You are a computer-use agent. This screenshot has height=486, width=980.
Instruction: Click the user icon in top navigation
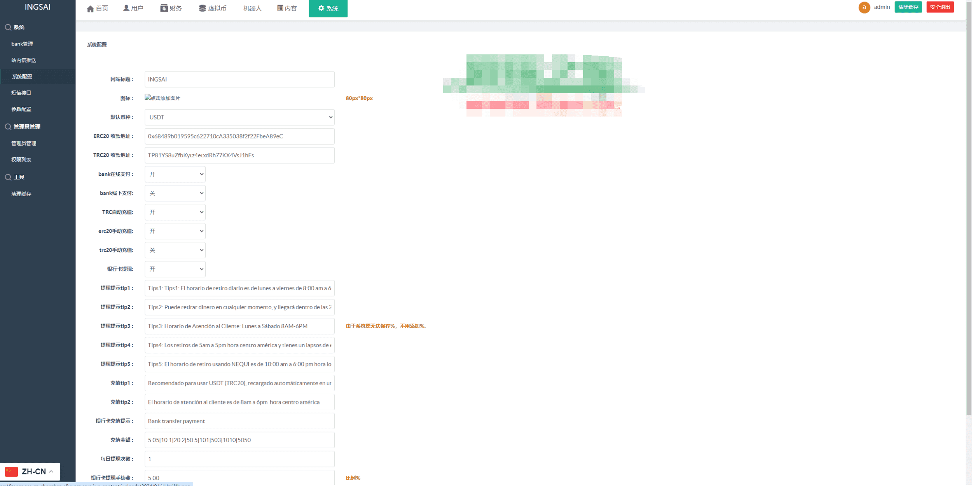click(x=126, y=8)
